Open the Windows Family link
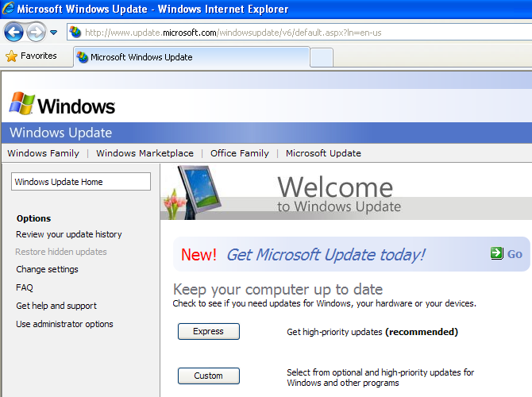This screenshot has height=397, width=532. pyautogui.click(x=43, y=153)
